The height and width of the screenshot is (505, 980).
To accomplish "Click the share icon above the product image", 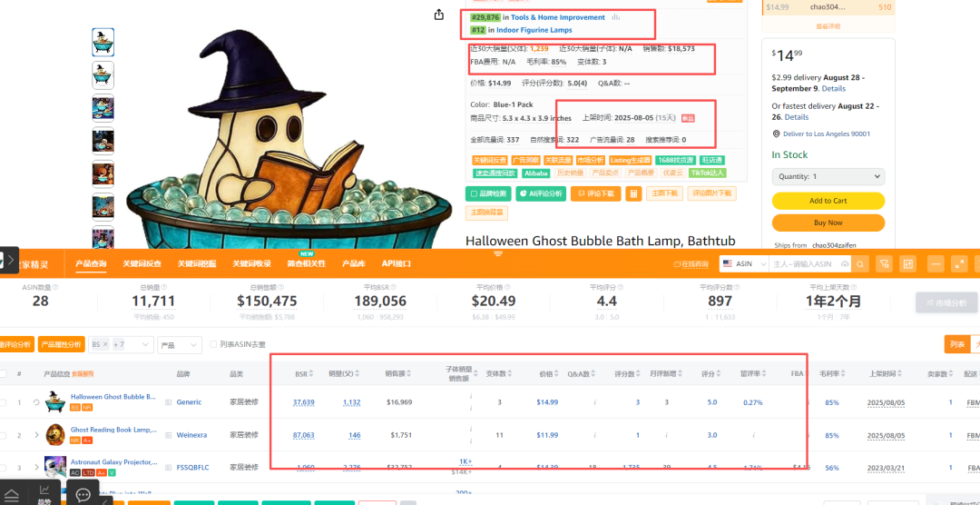I will tap(439, 15).
